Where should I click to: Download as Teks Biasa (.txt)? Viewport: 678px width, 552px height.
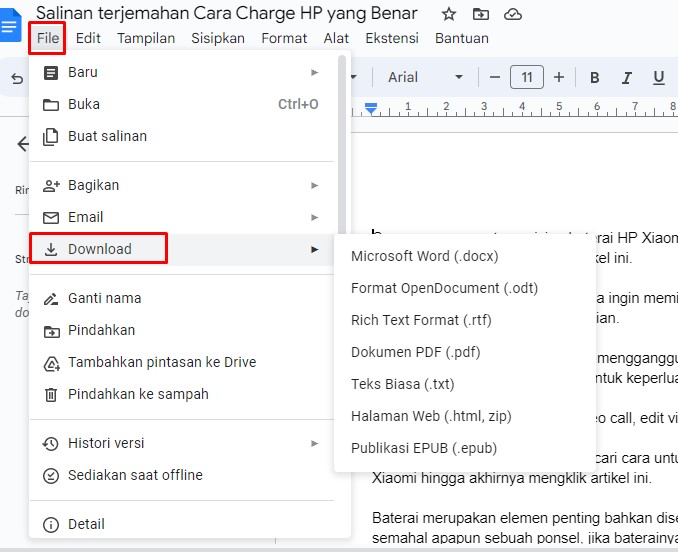tap(465, 384)
